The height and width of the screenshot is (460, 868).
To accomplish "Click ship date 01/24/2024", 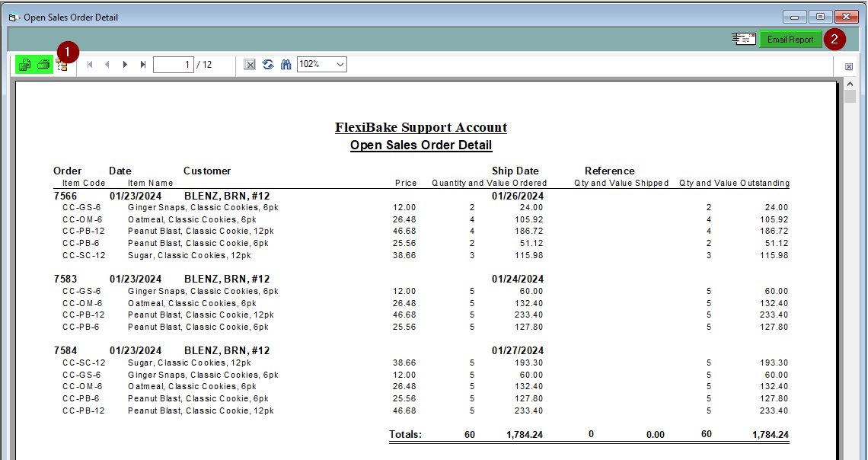I will [518, 279].
